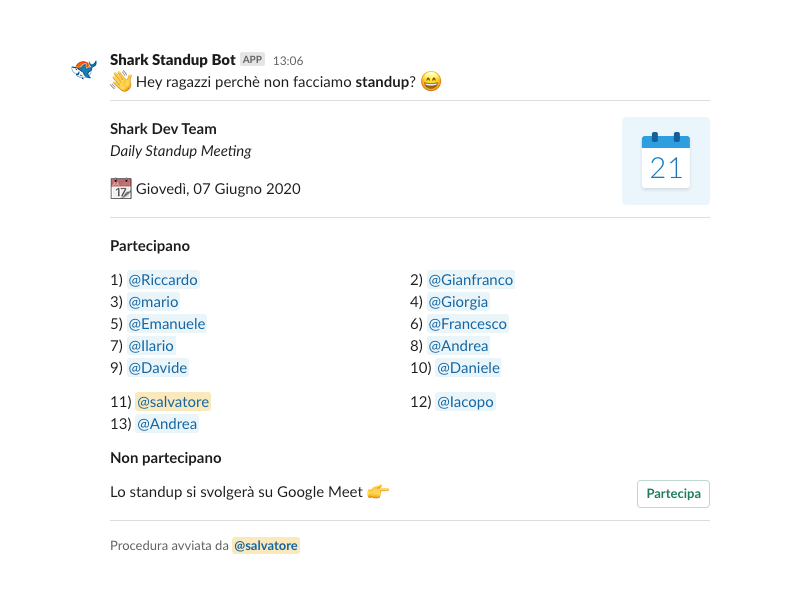Click the waving hand emoji
Image resolution: width=800 pixels, height=600 pixels.
pyautogui.click(x=121, y=81)
